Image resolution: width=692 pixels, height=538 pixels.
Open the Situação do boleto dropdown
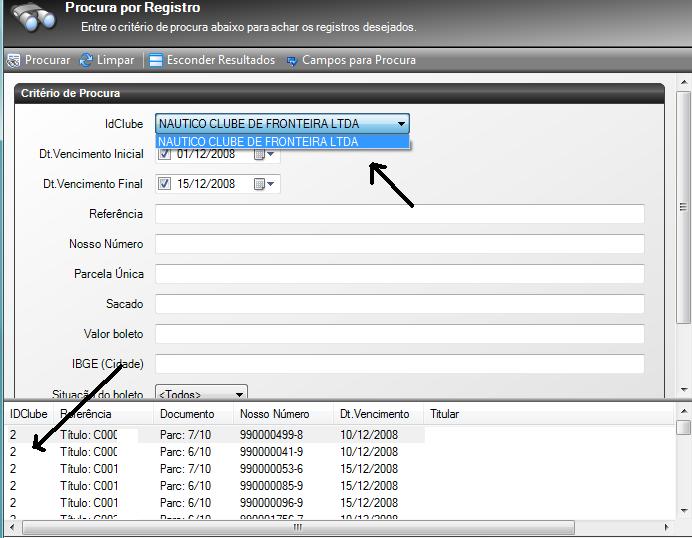[x=237, y=395]
